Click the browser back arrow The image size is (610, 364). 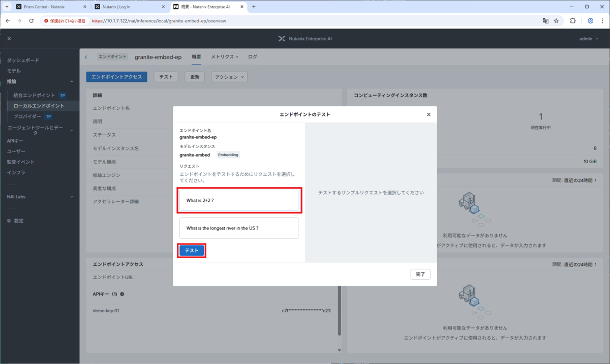(8, 21)
